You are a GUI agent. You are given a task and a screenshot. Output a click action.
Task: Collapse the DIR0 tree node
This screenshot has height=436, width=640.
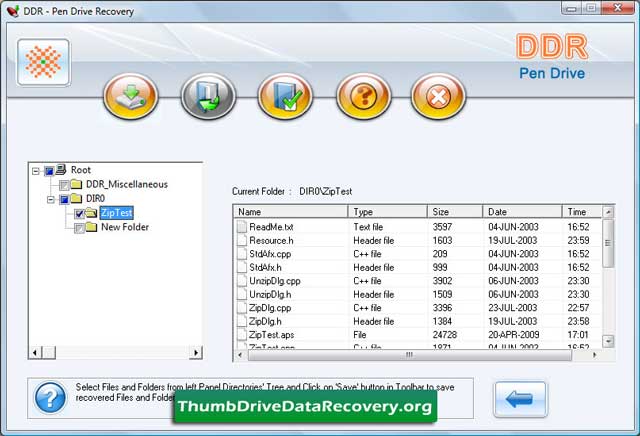[x=51, y=199]
